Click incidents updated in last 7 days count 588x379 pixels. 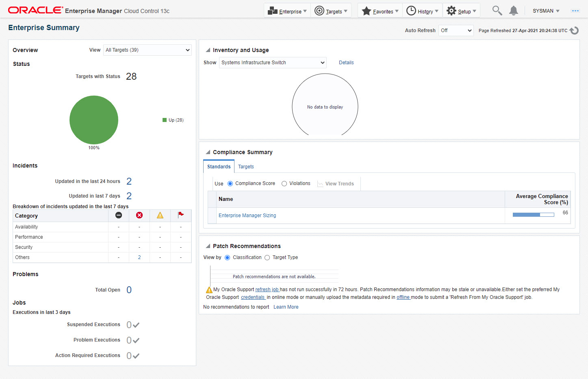coord(129,196)
